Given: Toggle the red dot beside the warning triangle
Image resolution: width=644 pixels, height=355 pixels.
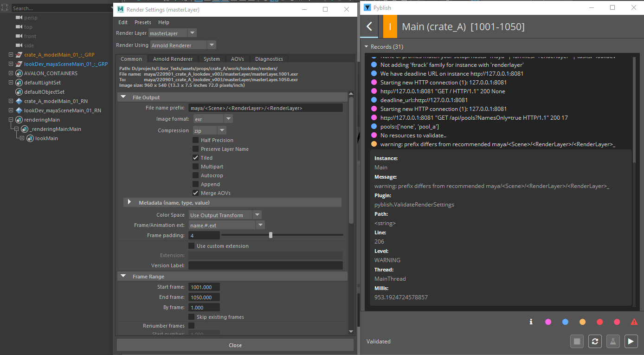Looking at the screenshot, I should click(617, 322).
